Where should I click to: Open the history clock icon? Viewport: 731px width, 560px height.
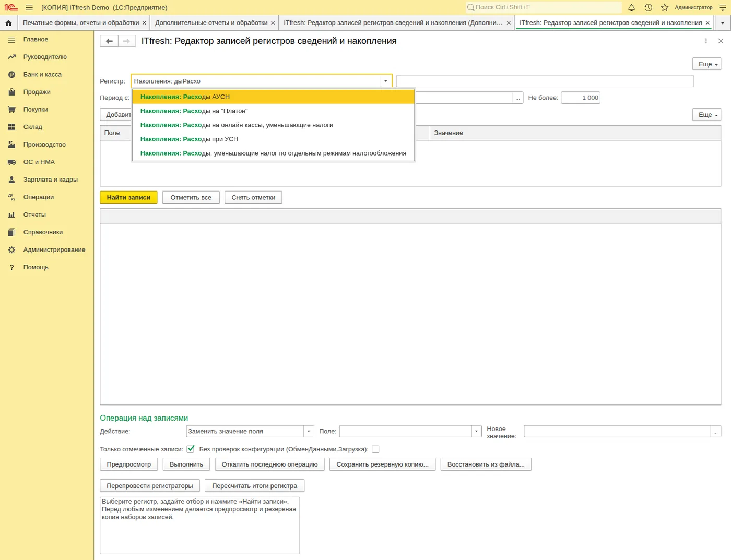[x=648, y=7]
